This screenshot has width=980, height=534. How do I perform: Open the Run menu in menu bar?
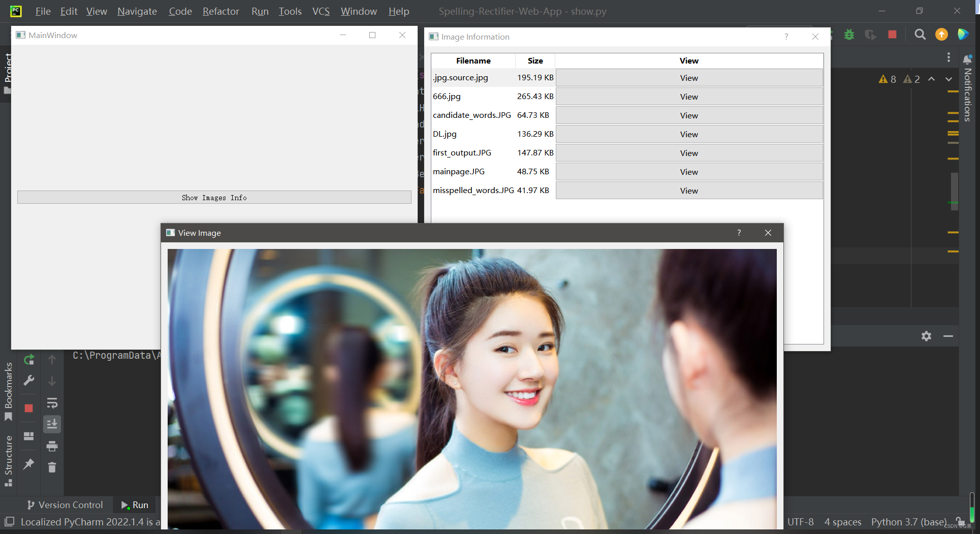[x=260, y=11]
